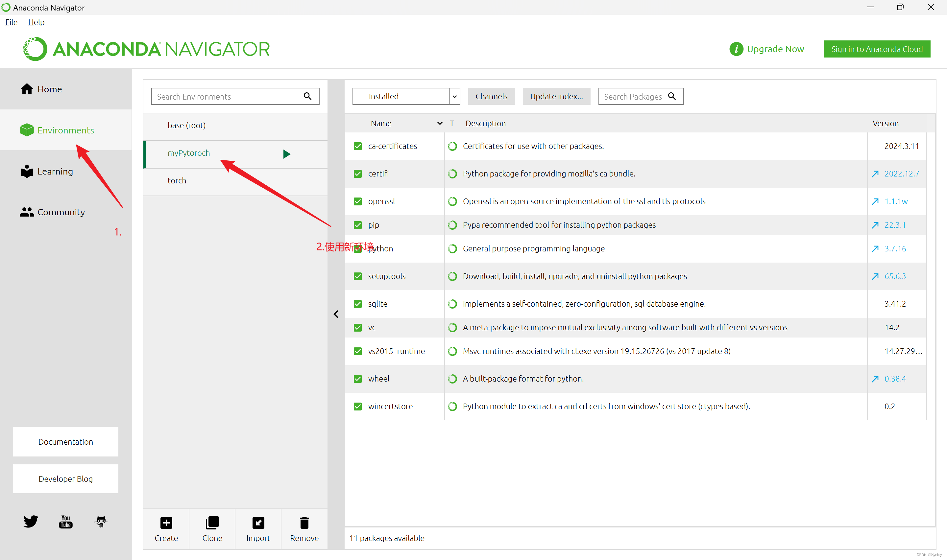Switch to the Learning tab
Screen dimensions: 947x560
[x=55, y=171]
